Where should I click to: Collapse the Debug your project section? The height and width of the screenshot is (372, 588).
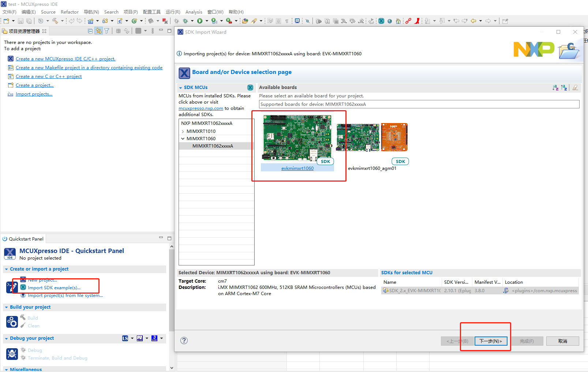(x=6, y=339)
